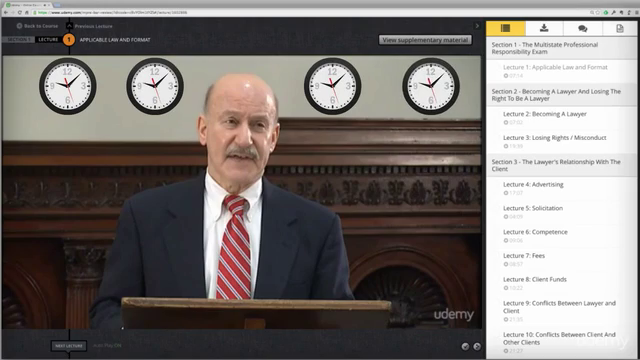Open Lecture 8: Client Funds
The width and height of the screenshot is (640, 360).
[x=561, y=283]
